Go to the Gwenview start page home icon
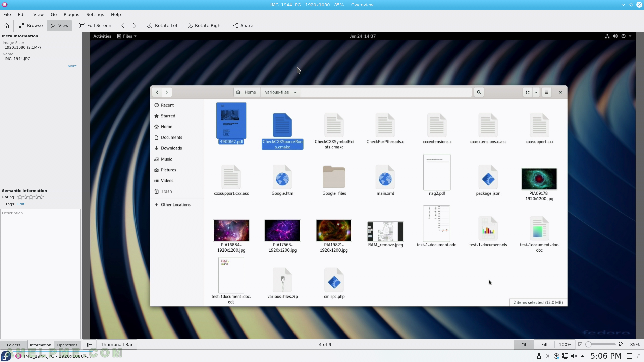The height and width of the screenshot is (362, 644). coord(6,26)
